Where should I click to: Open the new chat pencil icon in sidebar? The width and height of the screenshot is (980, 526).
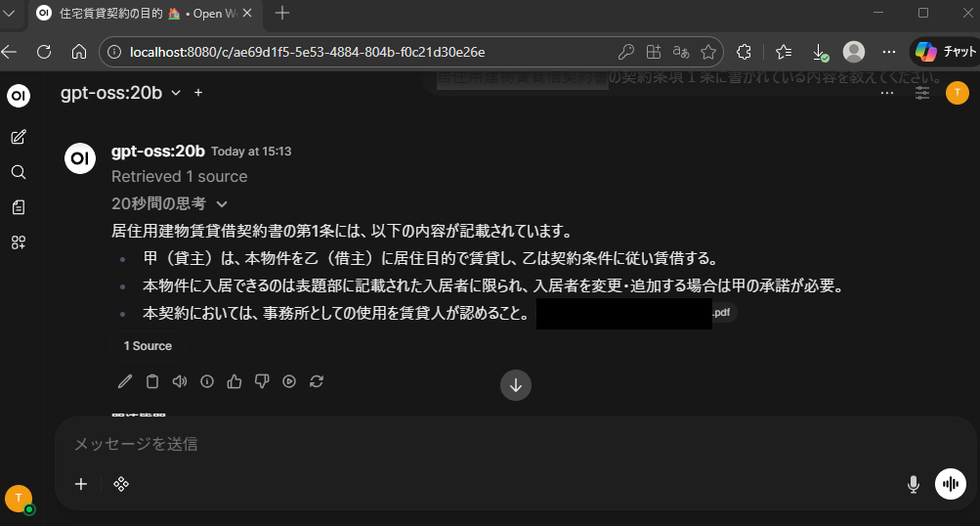[19, 137]
